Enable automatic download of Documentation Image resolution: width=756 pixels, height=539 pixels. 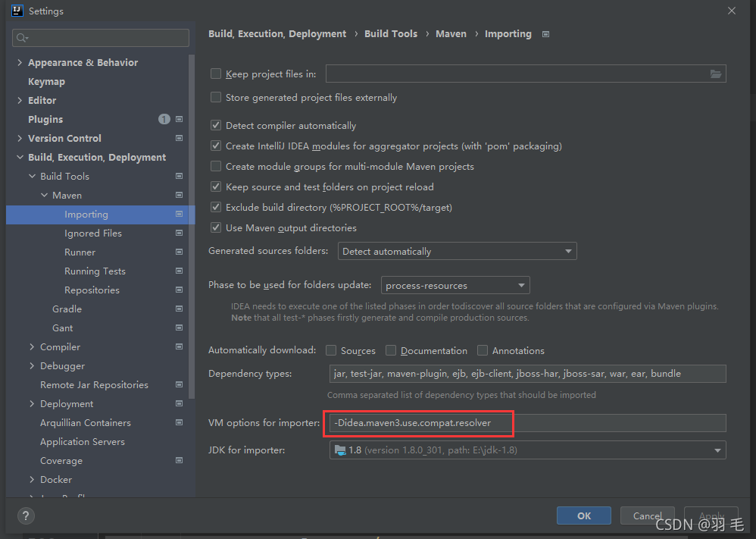click(391, 350)
